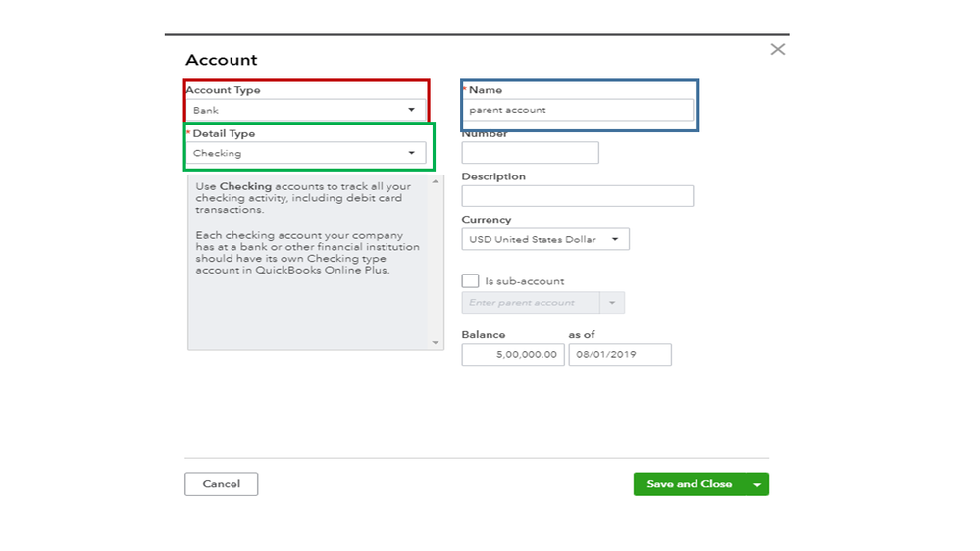Click the 'as of' date field 08/01/2019
This screenshot has height=551, width=980.
620,355
